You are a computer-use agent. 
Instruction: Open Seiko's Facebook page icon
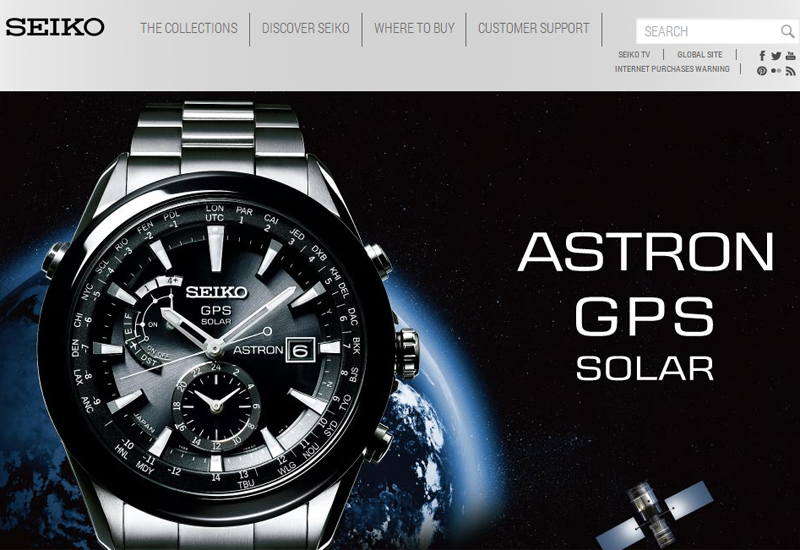[762, 56]
